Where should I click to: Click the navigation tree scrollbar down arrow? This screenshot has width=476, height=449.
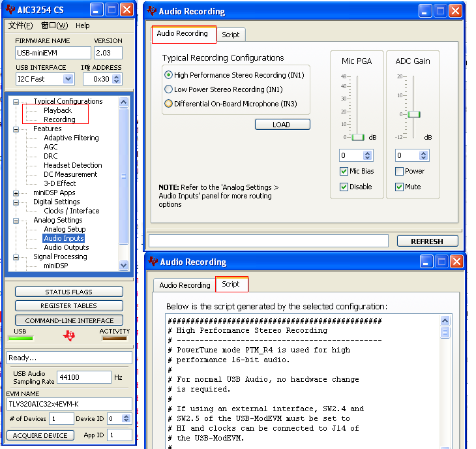click(123, 265)
